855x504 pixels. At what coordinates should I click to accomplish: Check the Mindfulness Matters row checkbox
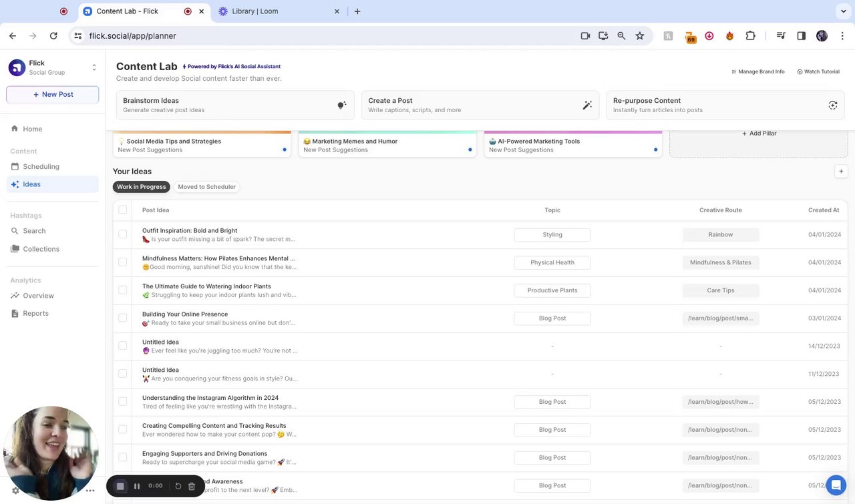tap(122, 262)
